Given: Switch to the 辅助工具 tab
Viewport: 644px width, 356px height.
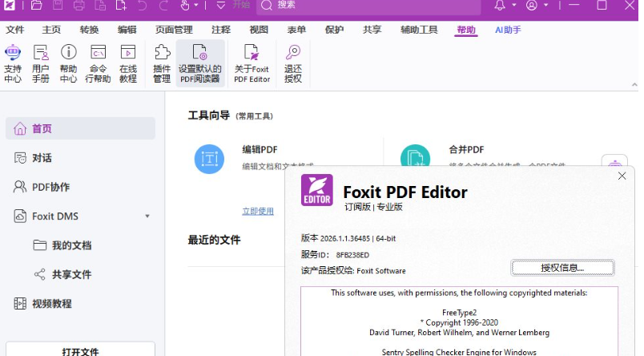Looking at the screenshot, I should [419, 30].
